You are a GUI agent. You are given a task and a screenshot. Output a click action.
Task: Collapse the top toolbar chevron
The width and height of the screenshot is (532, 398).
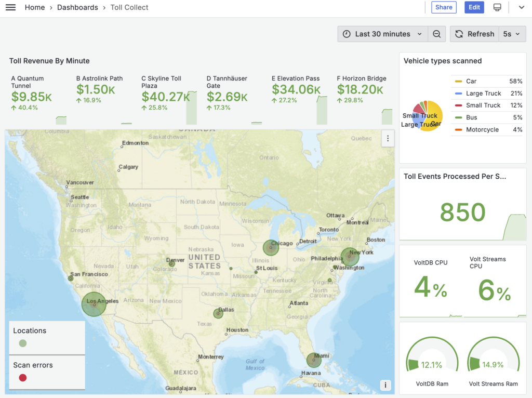click(x=522, y=7)
